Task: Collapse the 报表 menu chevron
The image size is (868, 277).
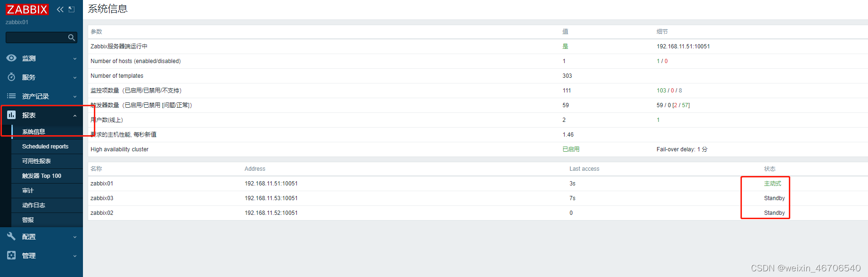Action: pos(75,116)
